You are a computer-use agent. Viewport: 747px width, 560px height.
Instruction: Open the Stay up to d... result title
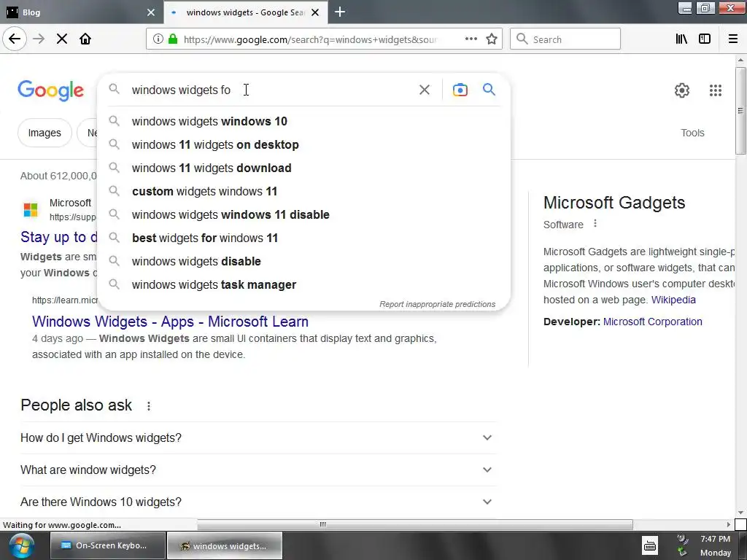tap(59, 237)
